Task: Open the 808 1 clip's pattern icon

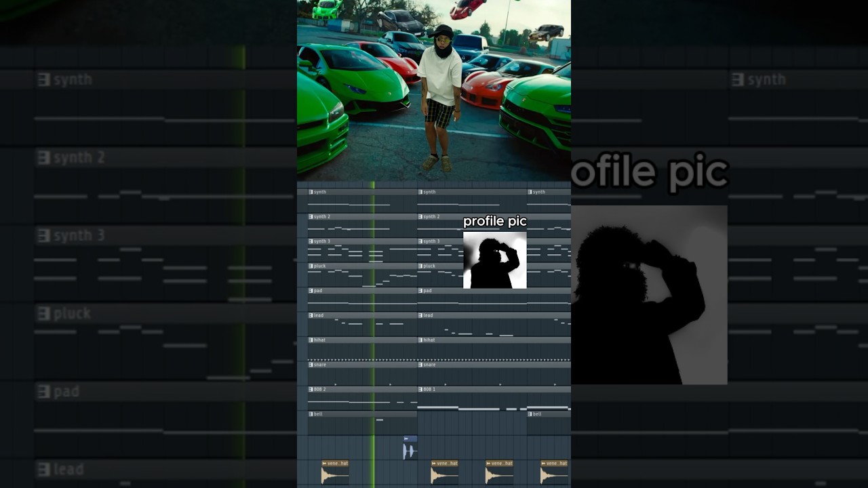Action: pos(421,390)
